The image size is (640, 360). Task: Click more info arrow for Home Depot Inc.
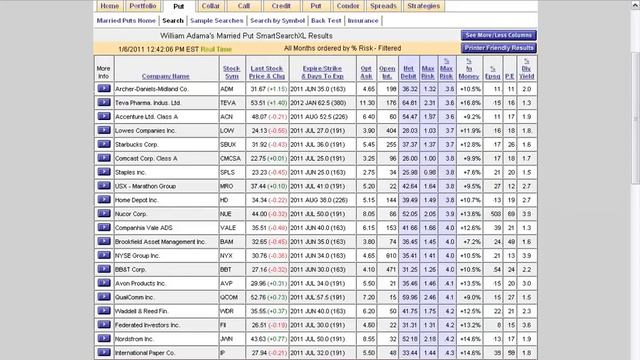(104, 199)
